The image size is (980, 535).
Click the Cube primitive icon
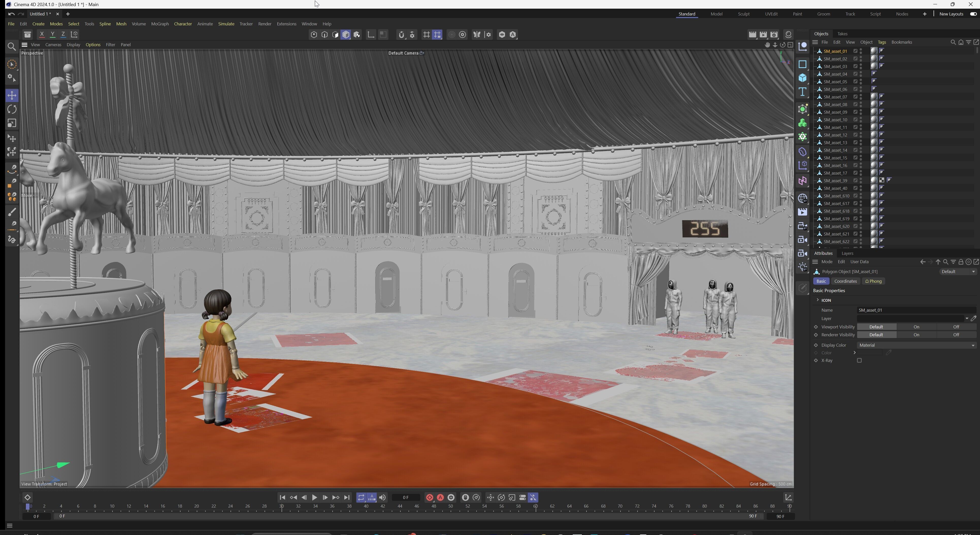coord(802,78)
